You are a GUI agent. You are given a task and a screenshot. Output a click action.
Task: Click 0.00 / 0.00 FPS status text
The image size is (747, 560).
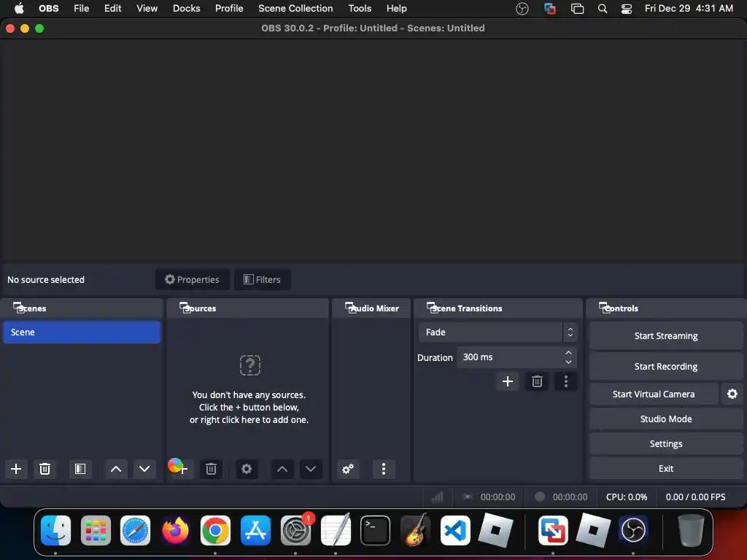click(695, 497)
